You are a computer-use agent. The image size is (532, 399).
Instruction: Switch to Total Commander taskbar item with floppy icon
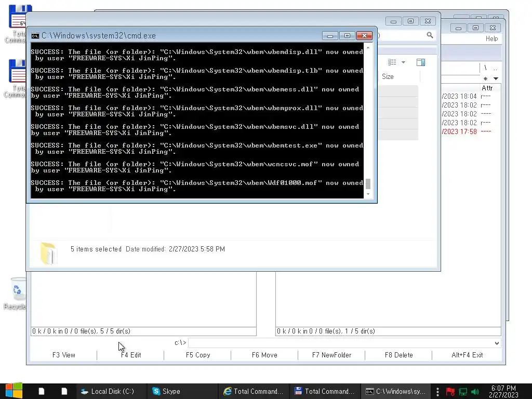(x=325, y=391)
